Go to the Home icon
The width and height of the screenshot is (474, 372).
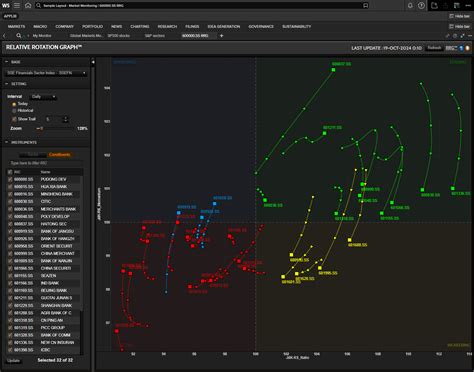click(x=28, y=6)
